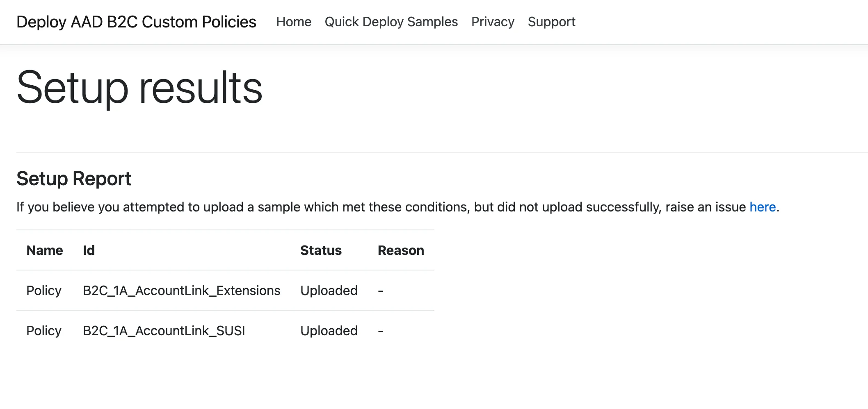This screenshot has width=868, height=409.
Task: Click the Id column header
Action: pyautogui.click(x=89, y=250)
